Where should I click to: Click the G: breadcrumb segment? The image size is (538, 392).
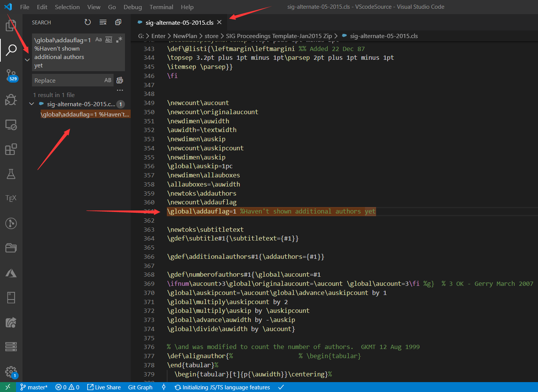141,36
